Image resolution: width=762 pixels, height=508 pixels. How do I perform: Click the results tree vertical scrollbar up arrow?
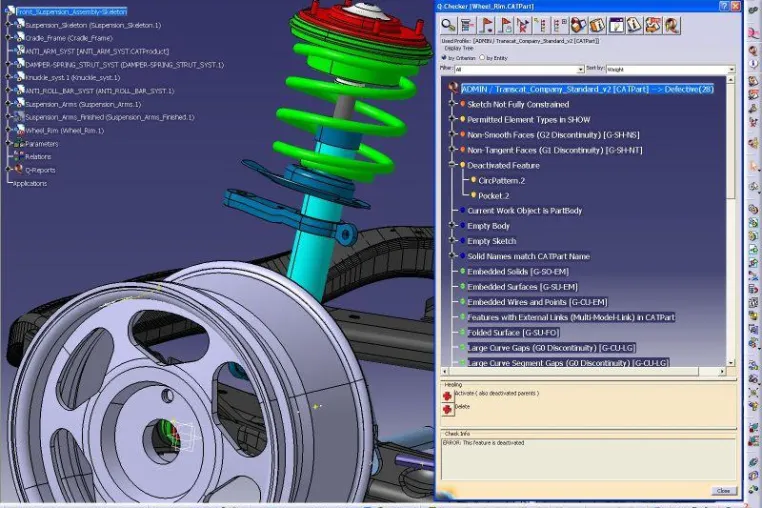730,79
